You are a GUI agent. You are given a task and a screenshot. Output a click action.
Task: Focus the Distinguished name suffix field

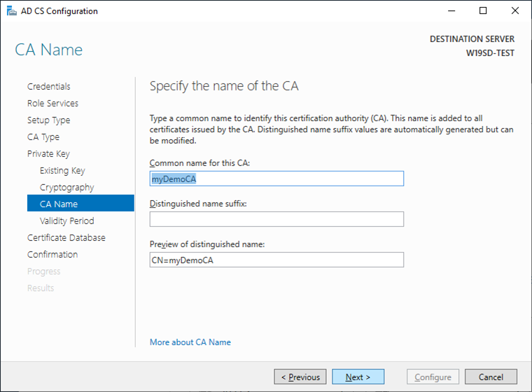(x=276, y=220)
